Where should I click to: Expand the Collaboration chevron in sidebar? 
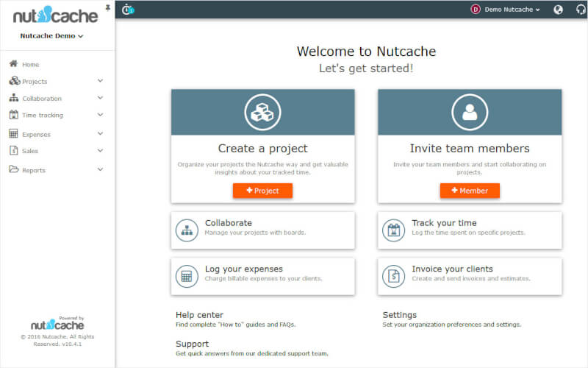coord(100,98)
